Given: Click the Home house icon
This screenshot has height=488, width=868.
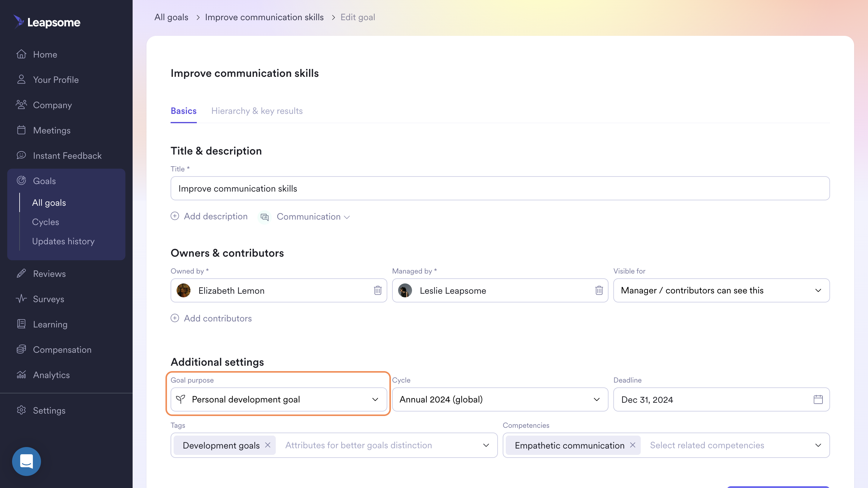Looking at the screenshot, I should click(21, 54).
